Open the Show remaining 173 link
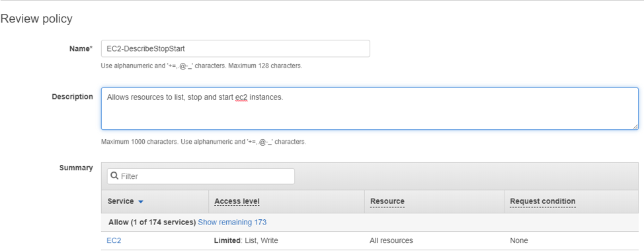Viewport: 644px width, 251px height. (x=232, y=223)
